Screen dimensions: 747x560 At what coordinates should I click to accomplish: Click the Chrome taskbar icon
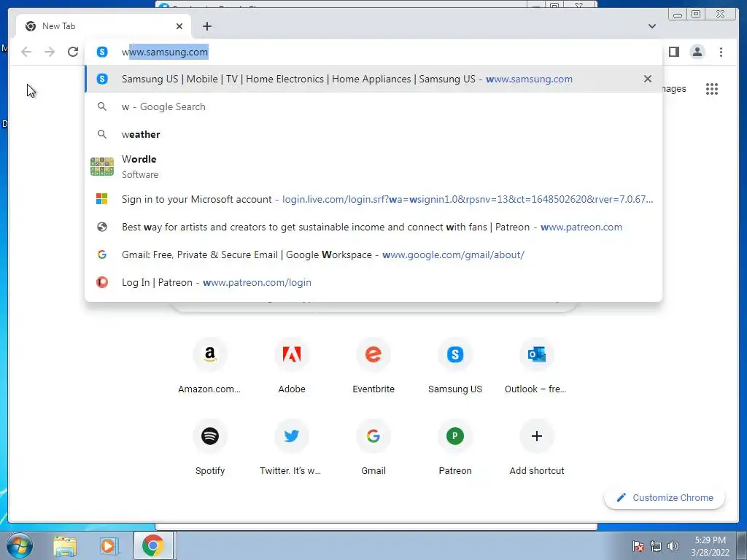pos(152,546)
